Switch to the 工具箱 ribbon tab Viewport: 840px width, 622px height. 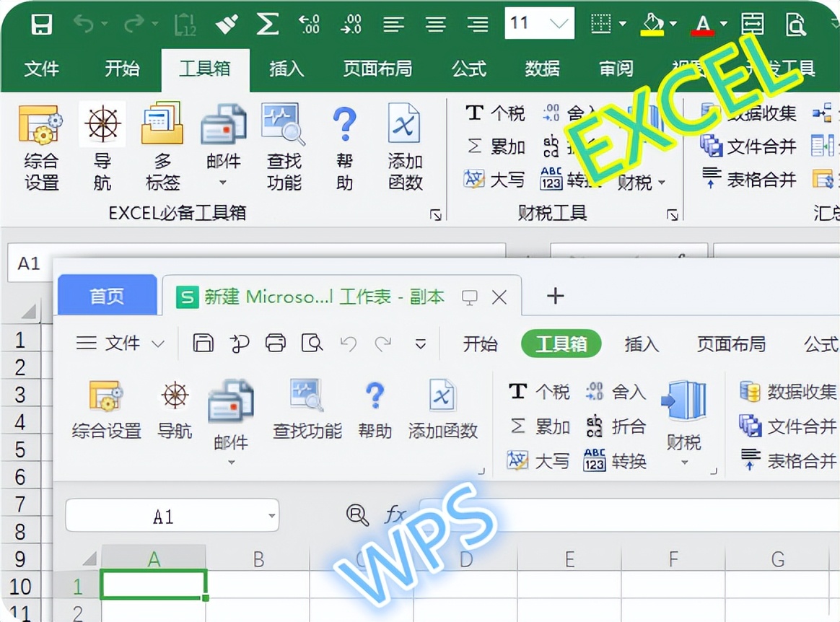point(205,69)
